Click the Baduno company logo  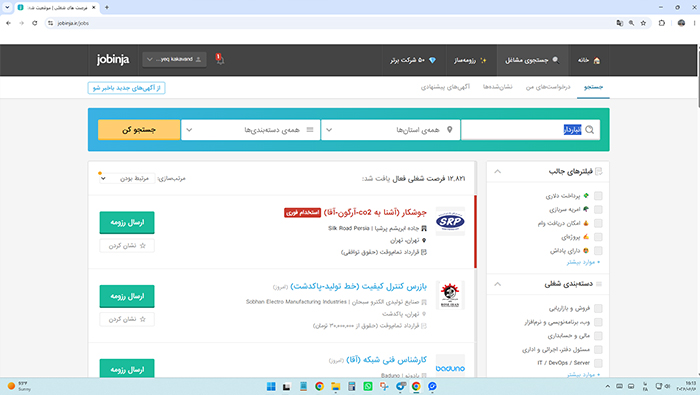click(x=450, y=368)
